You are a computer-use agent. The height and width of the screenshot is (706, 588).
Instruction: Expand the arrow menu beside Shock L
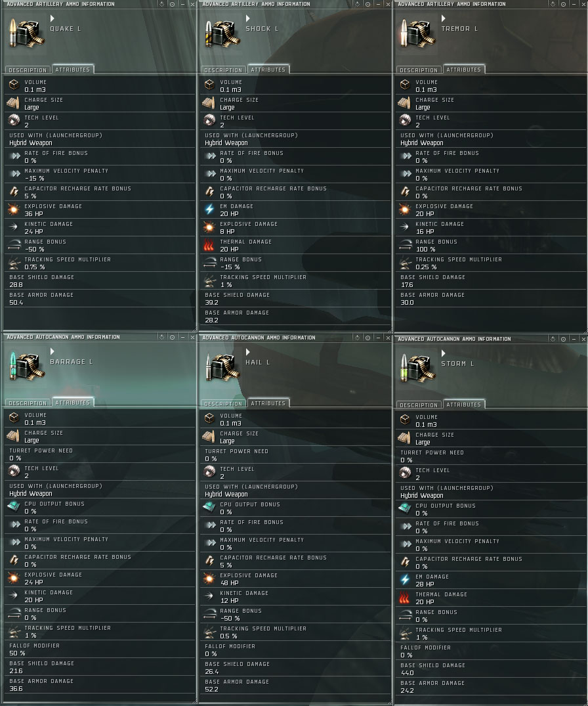pos(248,18)
